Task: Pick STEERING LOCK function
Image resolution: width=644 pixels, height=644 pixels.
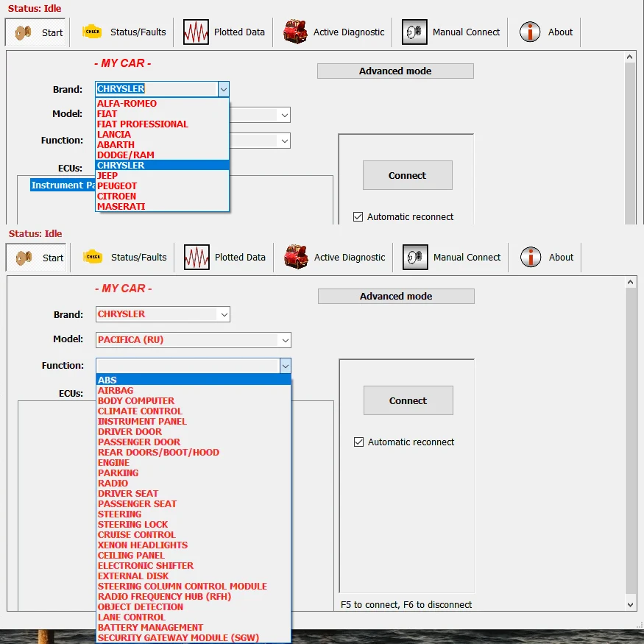Action: (194, 525)
